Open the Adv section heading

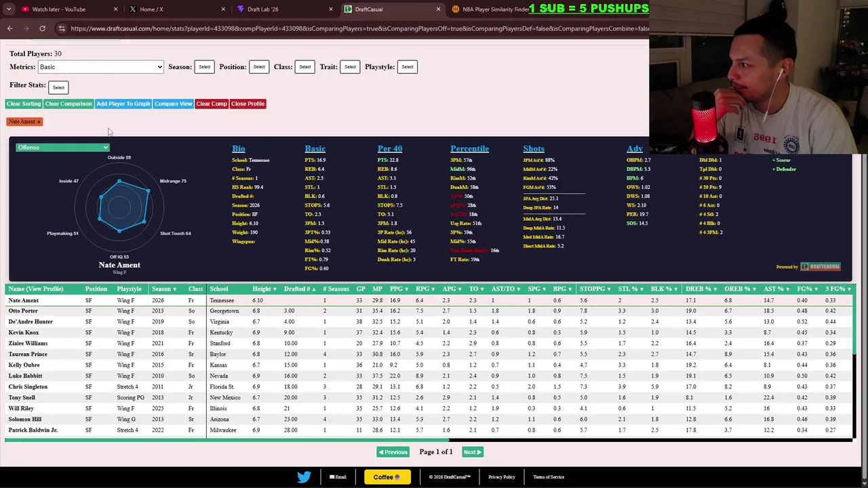coord(635,148)
